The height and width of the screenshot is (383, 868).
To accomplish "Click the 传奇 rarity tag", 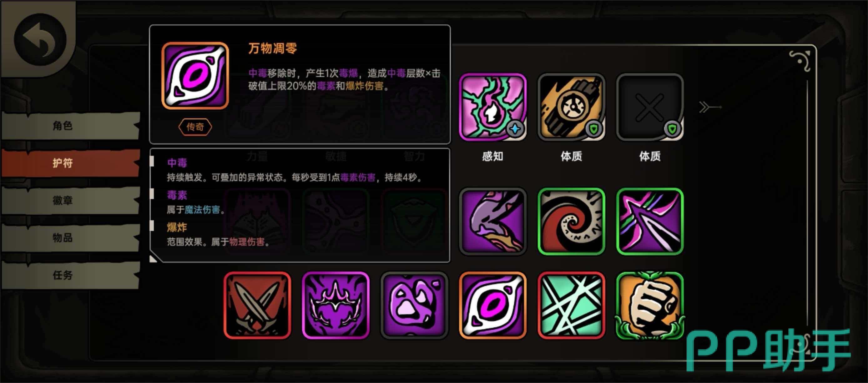I will (195, 127).
